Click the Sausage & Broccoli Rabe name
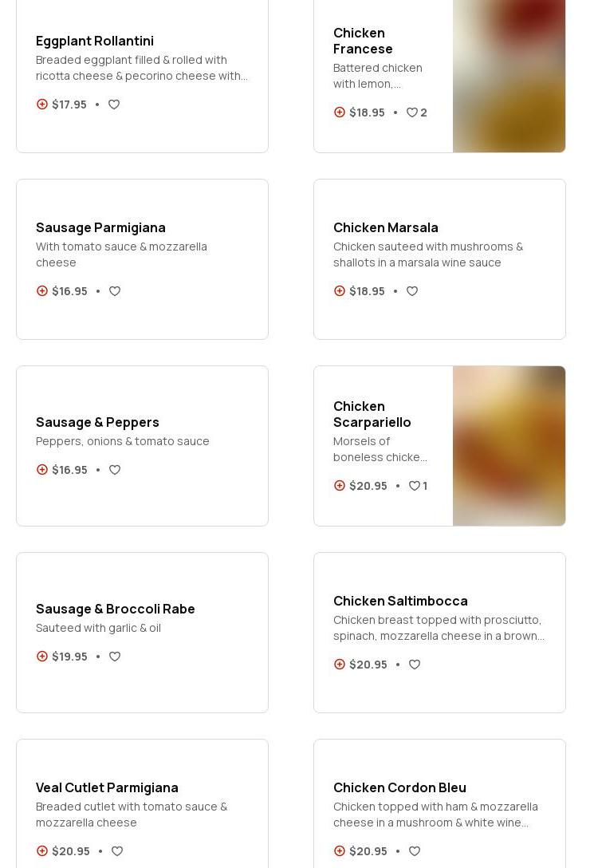 tap(116, 609)
